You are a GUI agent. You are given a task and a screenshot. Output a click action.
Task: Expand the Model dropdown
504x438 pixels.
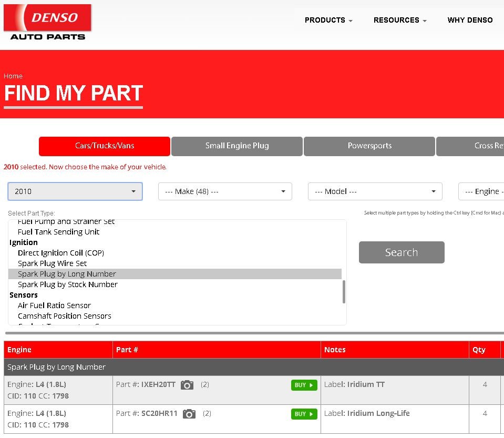click(375, 191)
